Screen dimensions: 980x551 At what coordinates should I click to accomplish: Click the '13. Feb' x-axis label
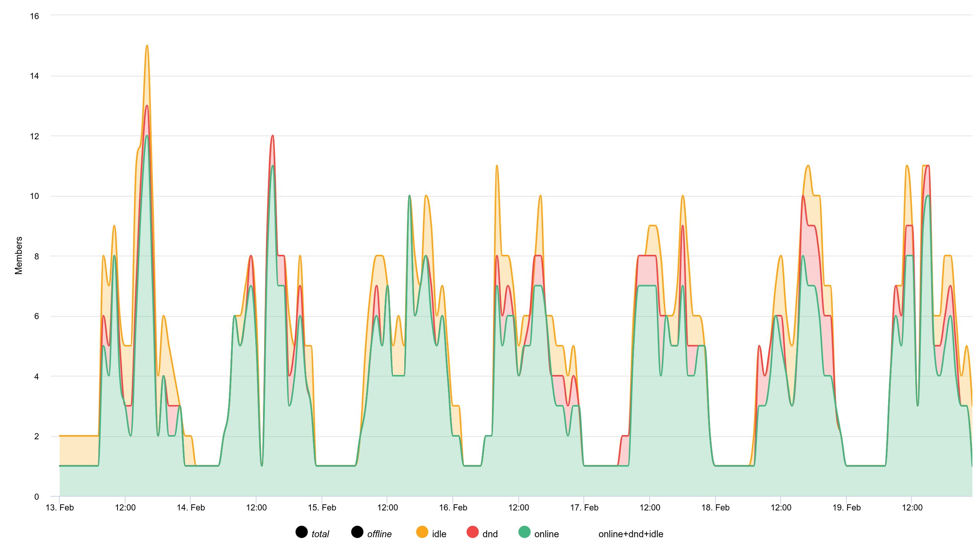click(x=60, y=508)
